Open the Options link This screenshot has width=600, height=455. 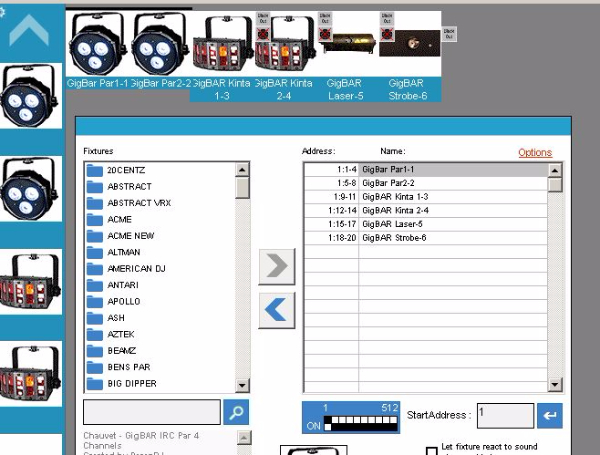[x=534, y=153]
